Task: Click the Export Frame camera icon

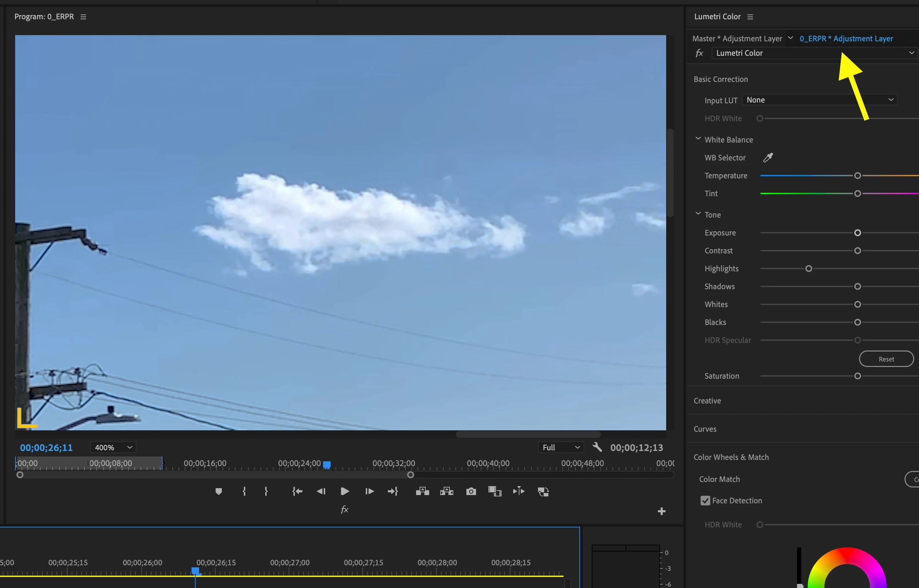Action: (471, 491)
